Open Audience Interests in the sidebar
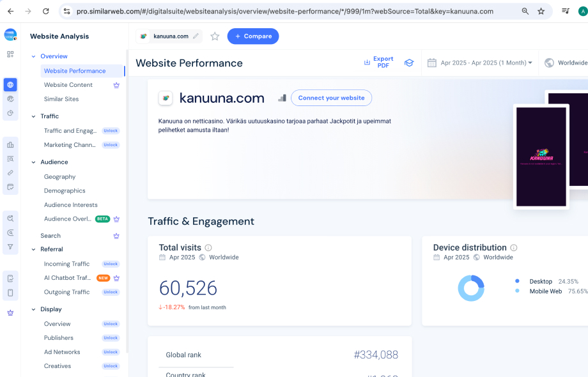The width and height of the screenshot is (588, 377). pyautogui.click(x=70, y=205)
